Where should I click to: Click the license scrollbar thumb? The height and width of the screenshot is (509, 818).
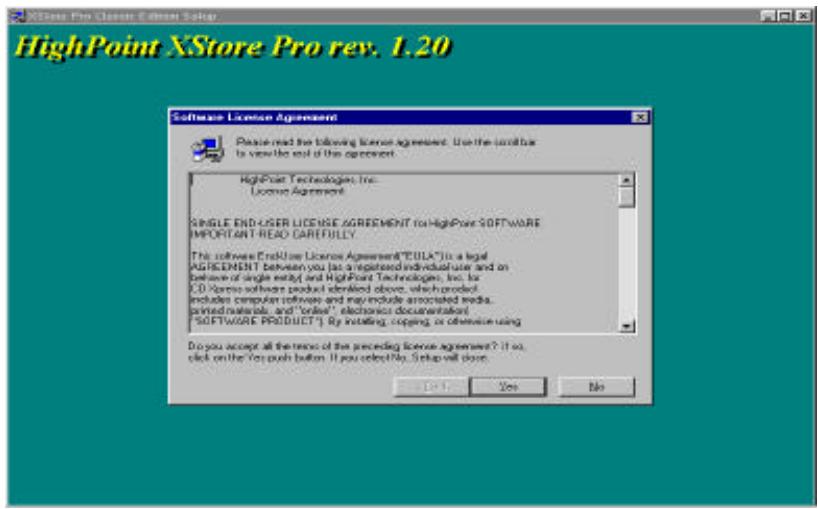[x=626, y=198]
